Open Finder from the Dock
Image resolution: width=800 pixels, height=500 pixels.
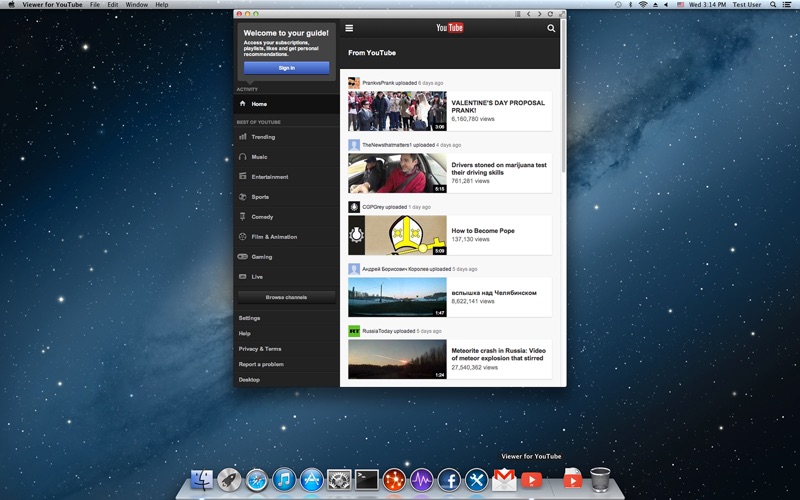(202, 480)
